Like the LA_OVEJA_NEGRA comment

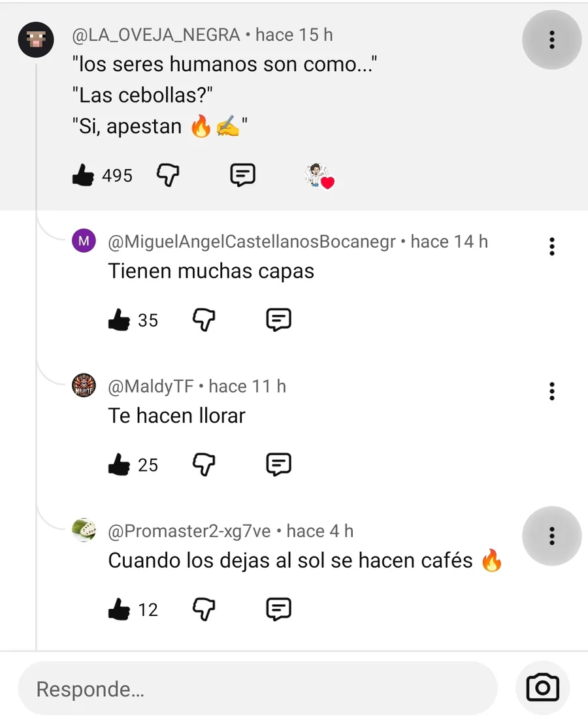(x=83, y=175)
